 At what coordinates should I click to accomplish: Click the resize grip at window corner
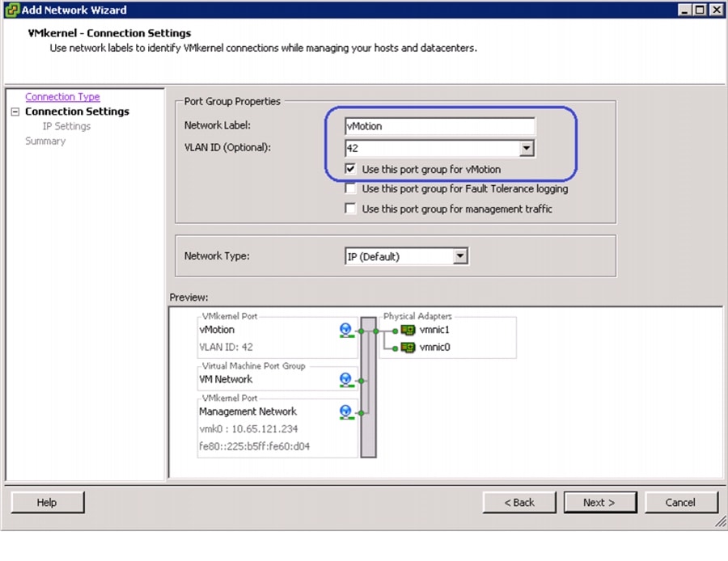click(x=721, y=523)
